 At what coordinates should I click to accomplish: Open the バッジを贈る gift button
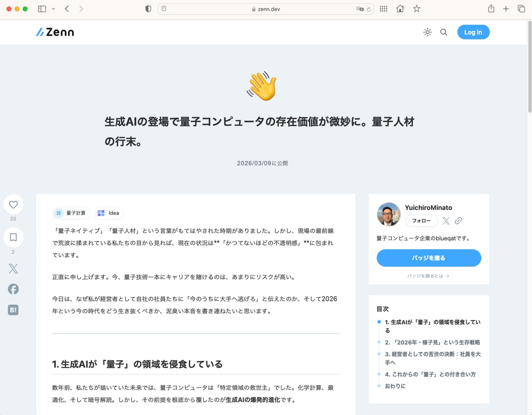[x=428, y=258]
